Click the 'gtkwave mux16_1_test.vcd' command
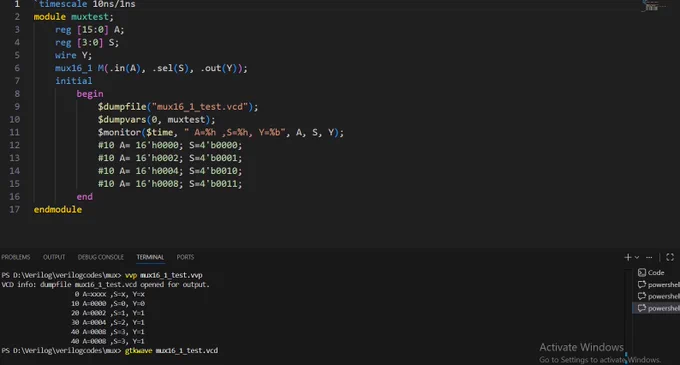This screenshot has width=680, height=365. 171,351
